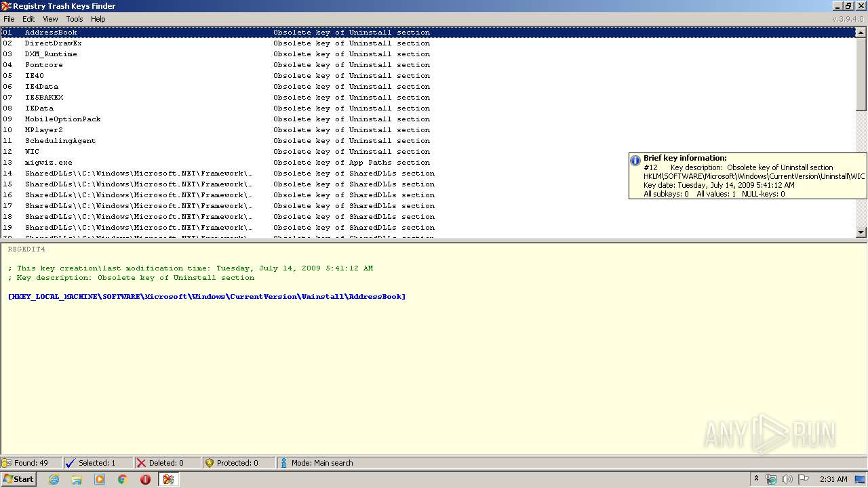This screenshot has width=868, height=488.
Task: Select the MobileOptionPack row
Action: 428,119
